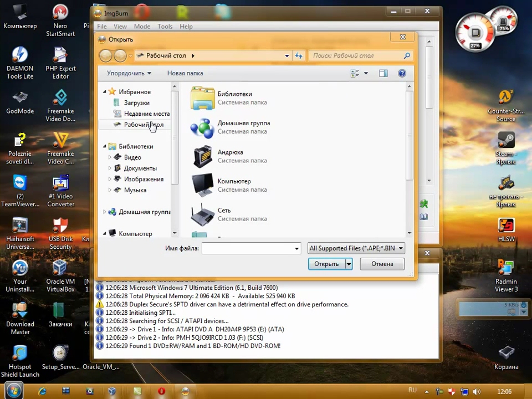Open the Библиотеки folder icon
Screen dimensions: 532x399
click(203, 98)
